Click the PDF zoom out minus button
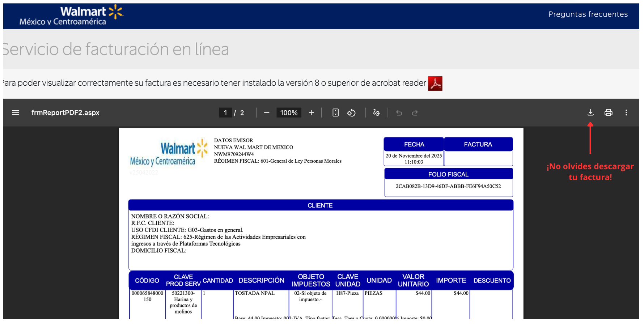 (267, 113)
